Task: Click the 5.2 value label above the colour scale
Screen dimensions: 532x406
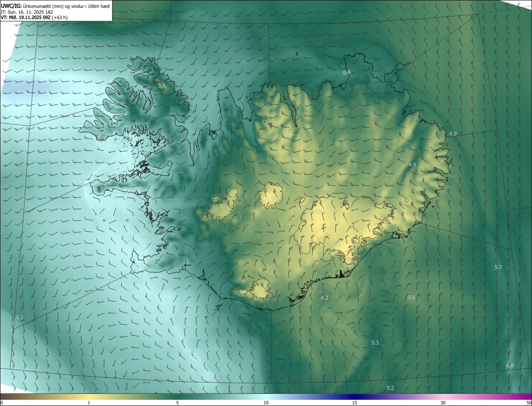Action: pyautogui.click(x=390, y=388)
